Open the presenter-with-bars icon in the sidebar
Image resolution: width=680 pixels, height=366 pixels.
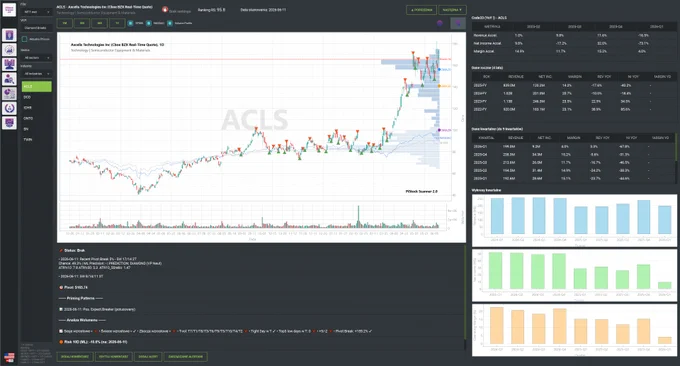[9, 65]
